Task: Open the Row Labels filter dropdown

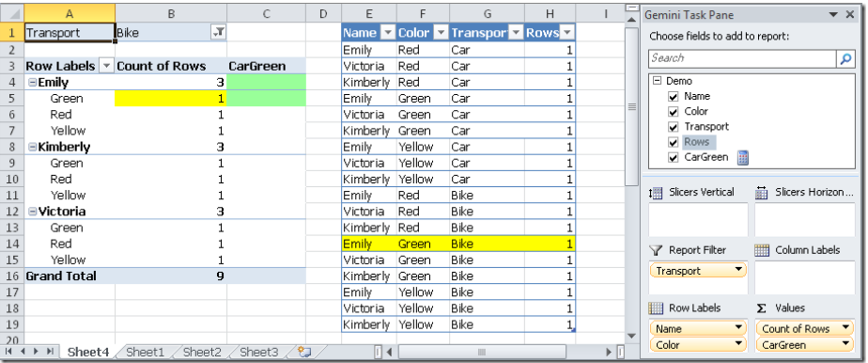Action: click(x=106, y=66)
